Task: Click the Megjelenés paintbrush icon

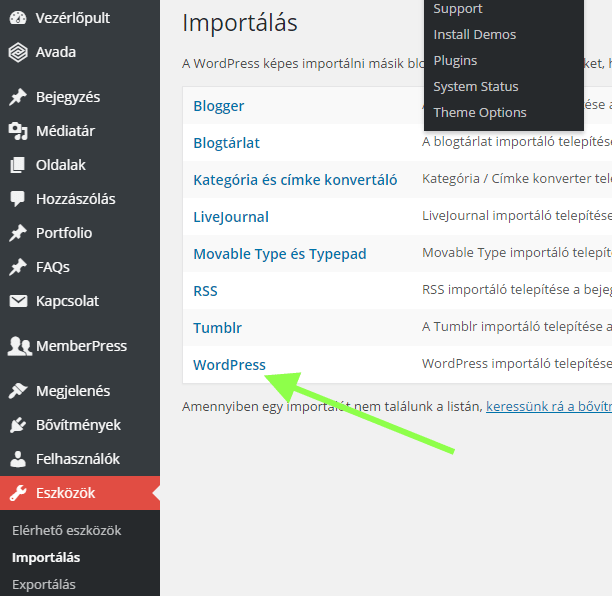Action: pos(18,391)
